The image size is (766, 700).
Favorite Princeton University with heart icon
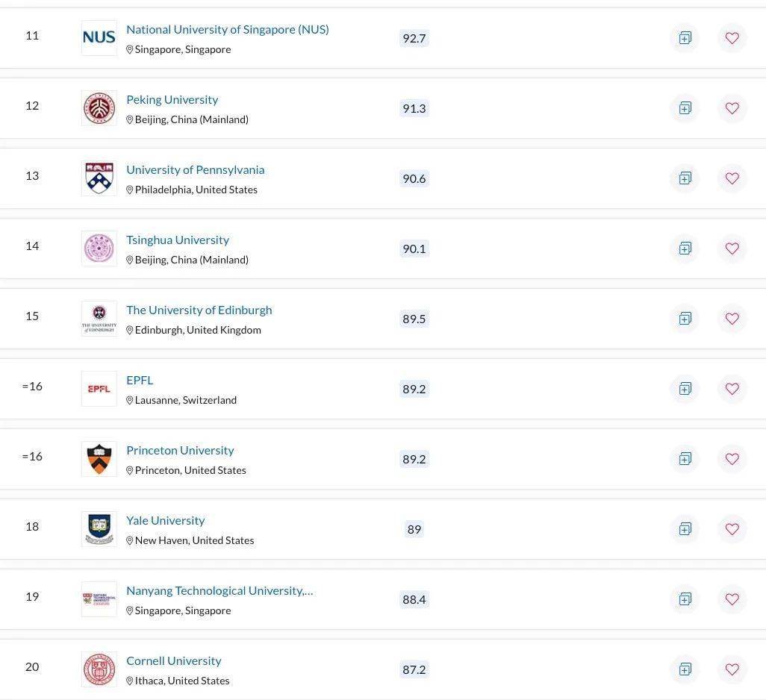click(x=732, y=459)
